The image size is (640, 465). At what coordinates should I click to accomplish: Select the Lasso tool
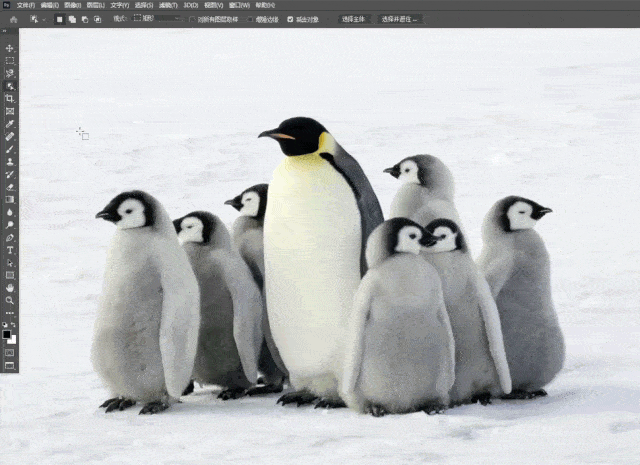[x=9, y=73]
